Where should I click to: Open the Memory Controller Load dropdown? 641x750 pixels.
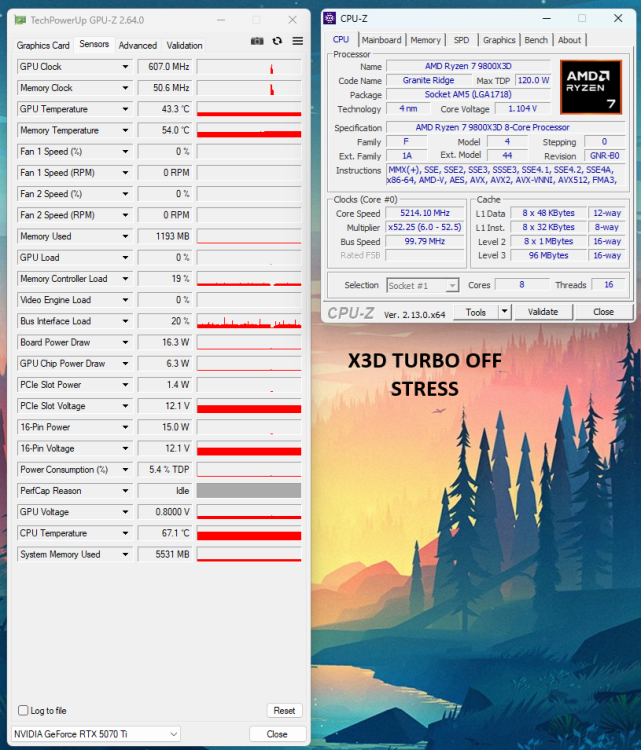point(125,279)
